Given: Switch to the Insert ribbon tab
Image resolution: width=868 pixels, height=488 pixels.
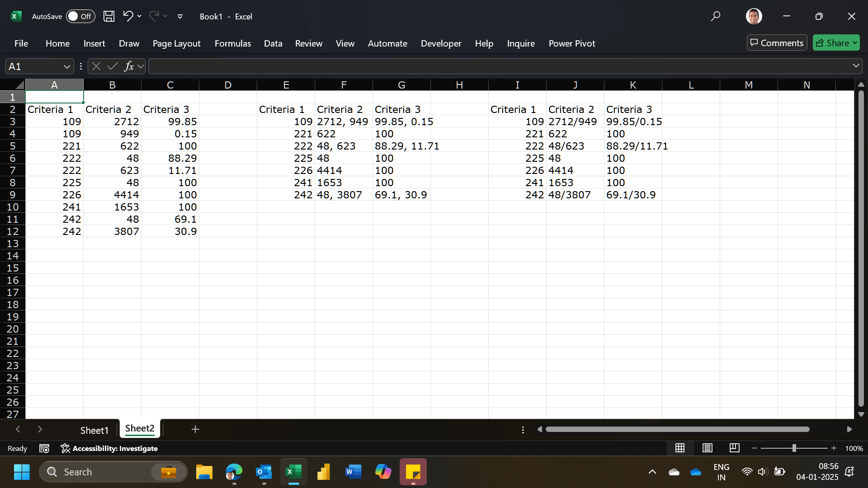Looking at the screenshot, I should coord(94,43).
